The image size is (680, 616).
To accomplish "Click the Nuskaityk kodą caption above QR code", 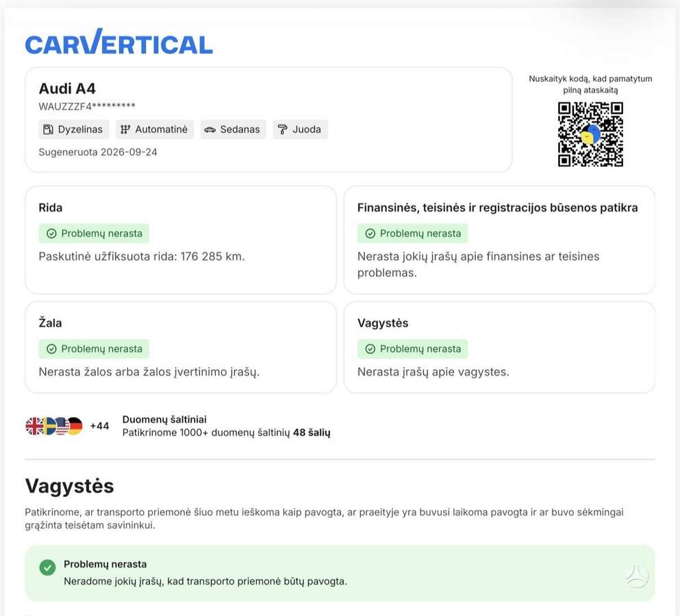I will (x=590, y=84).
